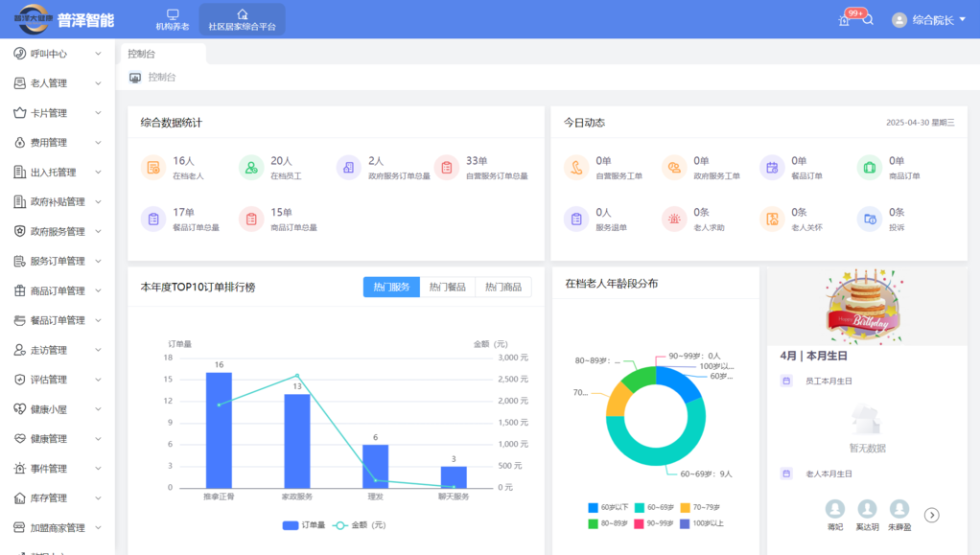Viewport: 980px width, 555px height.
Task: Click the 政府服务订单总量 purple icon
Action: click(349, 168)
